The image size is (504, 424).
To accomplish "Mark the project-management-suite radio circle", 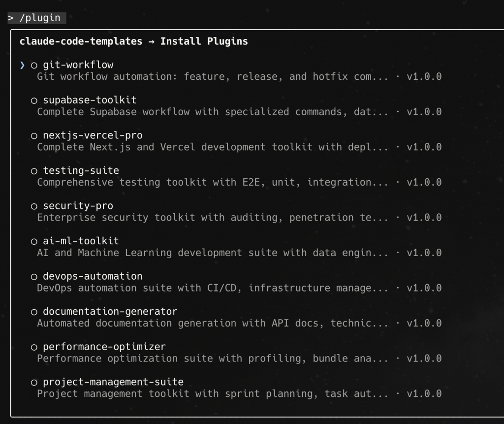I will (x=34, y=383).
